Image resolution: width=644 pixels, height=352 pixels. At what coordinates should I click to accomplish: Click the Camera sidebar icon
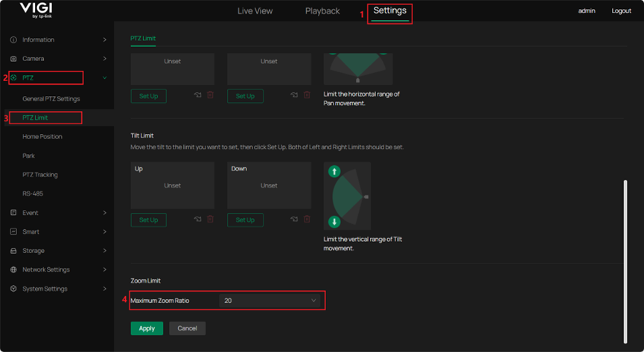13,59
